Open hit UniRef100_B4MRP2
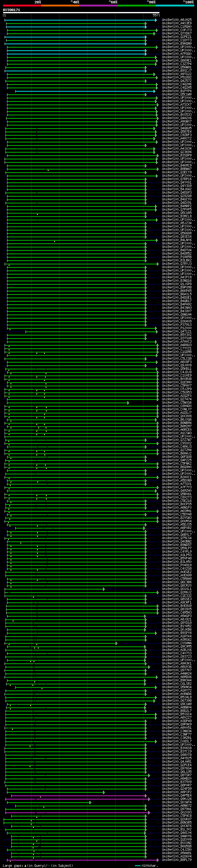Screen dimensions: 197x868 [177, 206]
